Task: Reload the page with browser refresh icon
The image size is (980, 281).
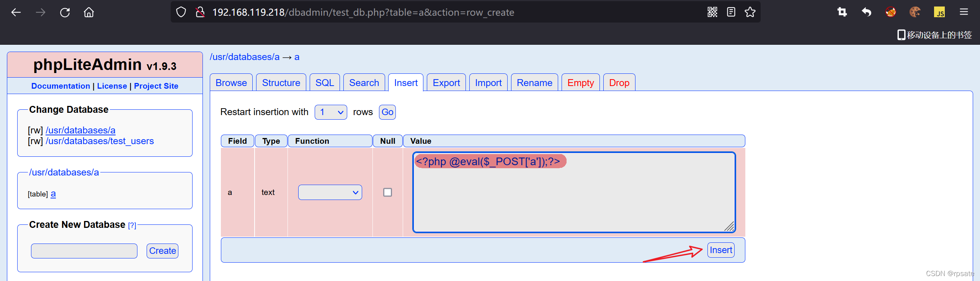Action: (x=65, y=13)
